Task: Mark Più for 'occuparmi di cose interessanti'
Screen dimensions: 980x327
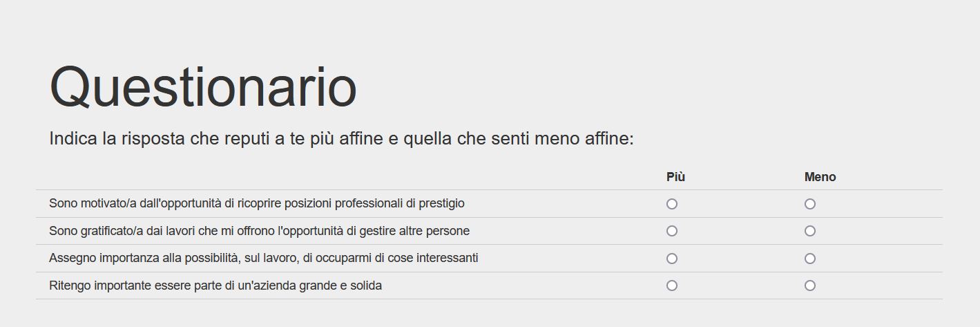Action: tap(672, 259)
